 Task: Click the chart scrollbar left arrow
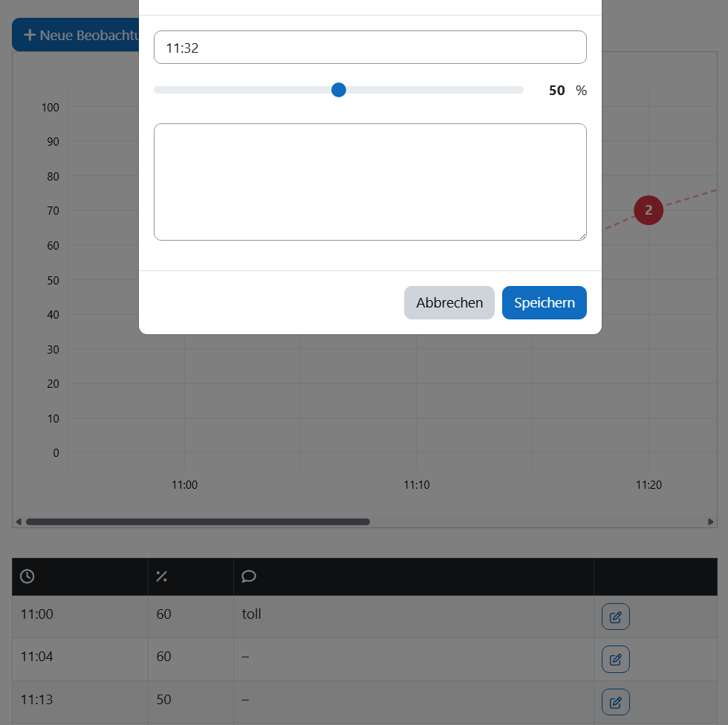coord(19,521)
